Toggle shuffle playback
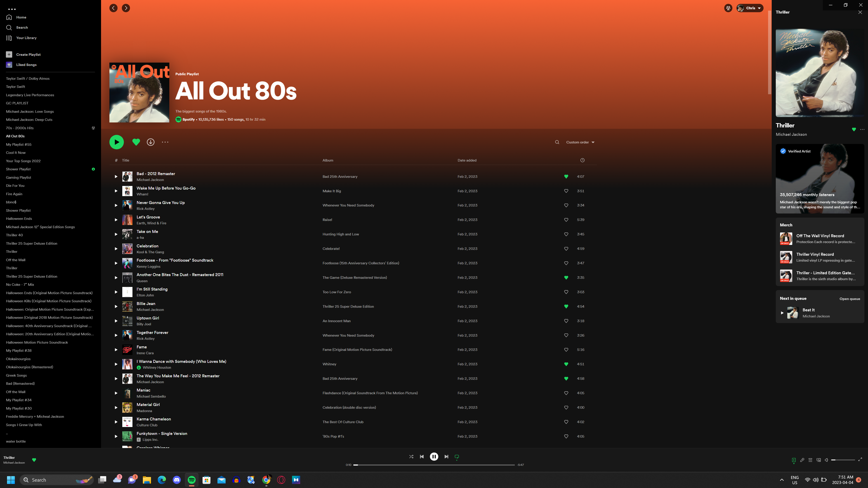This screenshot has width=868, height=488. pos(411,457)
